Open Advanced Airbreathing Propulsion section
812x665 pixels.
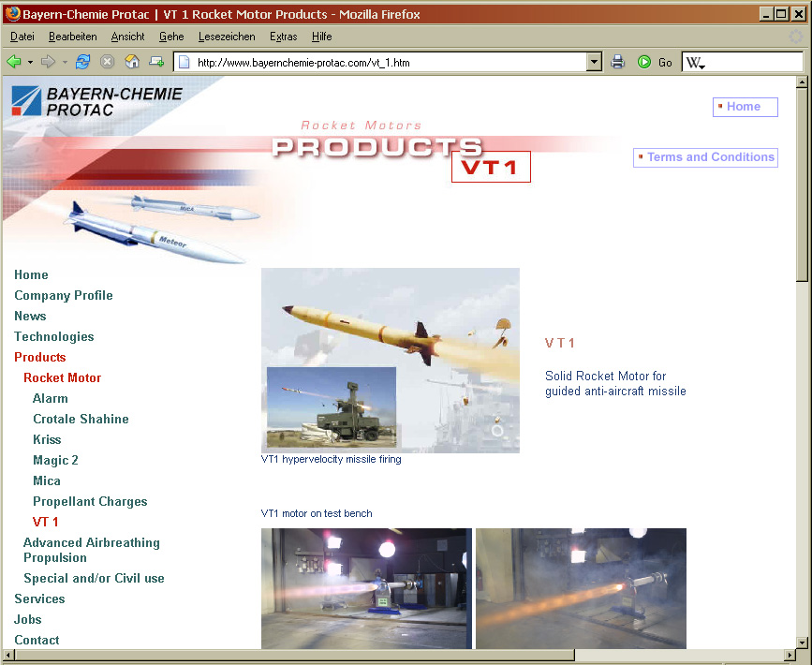point(91,550)
